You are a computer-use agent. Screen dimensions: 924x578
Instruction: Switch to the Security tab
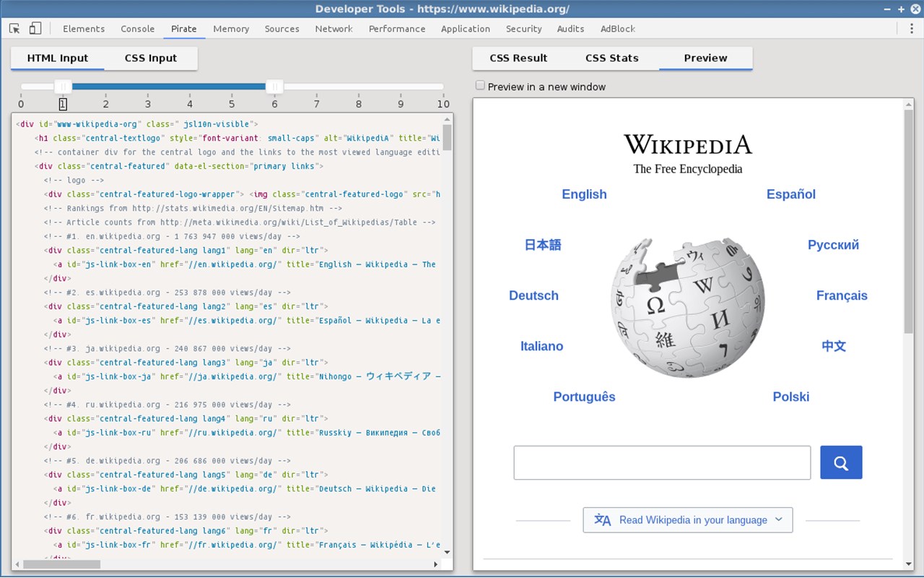[524, 29]
